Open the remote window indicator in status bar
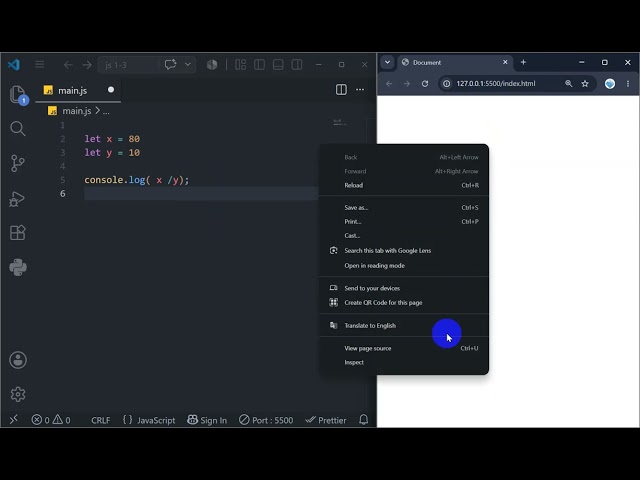 click(x=13, y=420)
